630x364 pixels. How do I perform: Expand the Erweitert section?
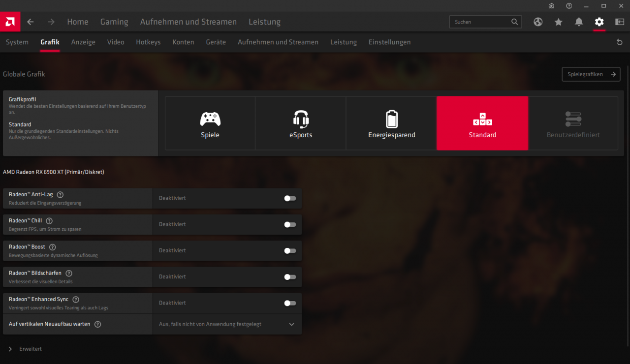coord(25,349)
